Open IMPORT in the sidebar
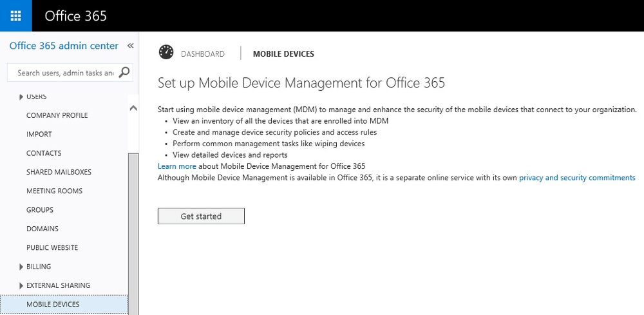Screen dimensions: 644x315 [39, 134]
